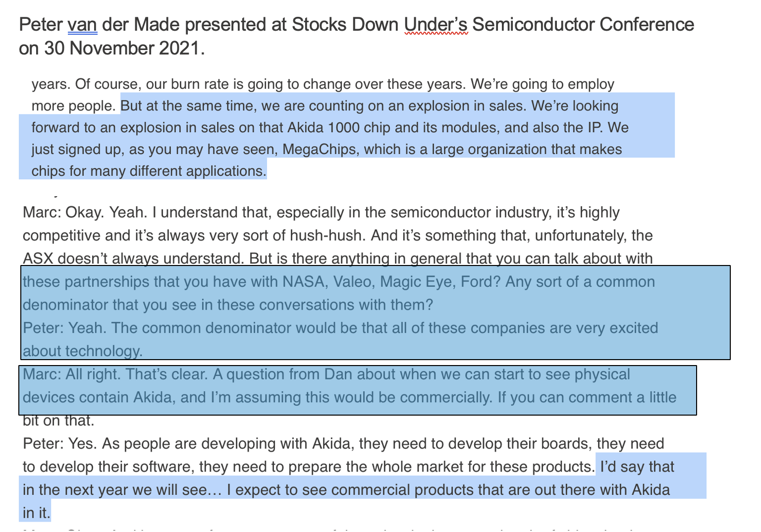Click the date "30 November 2021"
Image resolution: width=761 pixels, height=532 pixels.
(122, 49)
